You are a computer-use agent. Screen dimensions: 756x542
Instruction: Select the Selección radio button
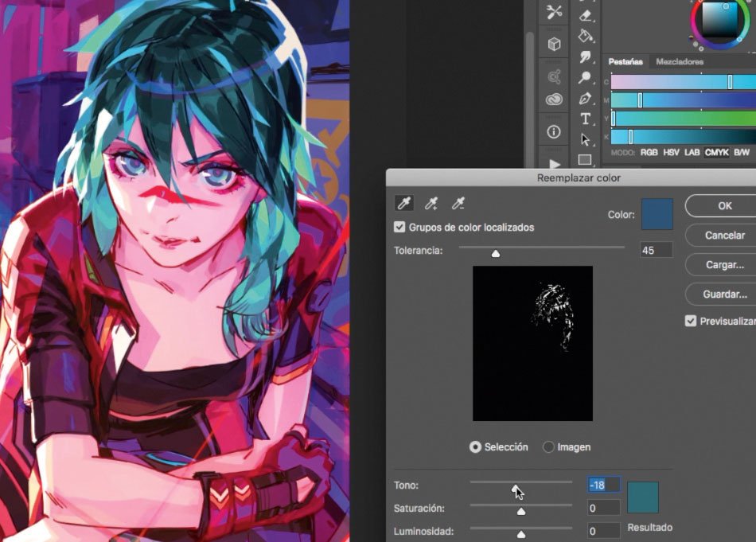pos(475,447)
